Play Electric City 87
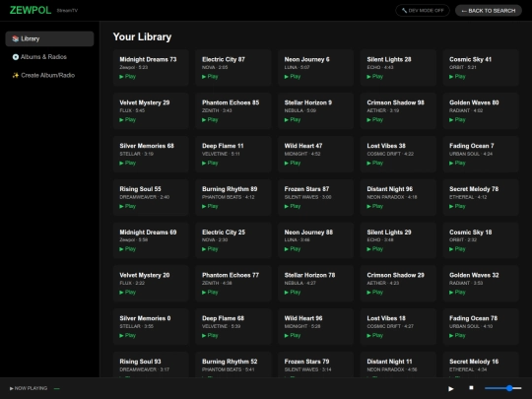 coord(210,77)
